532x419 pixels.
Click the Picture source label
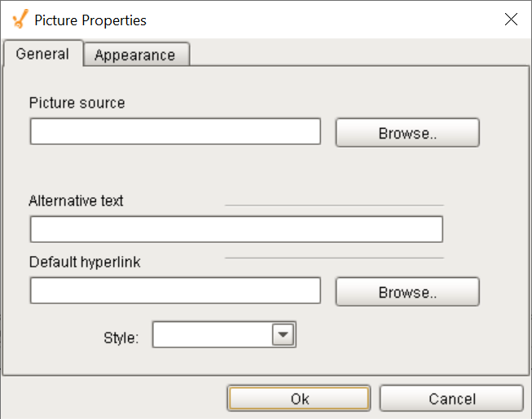[77, 103]
